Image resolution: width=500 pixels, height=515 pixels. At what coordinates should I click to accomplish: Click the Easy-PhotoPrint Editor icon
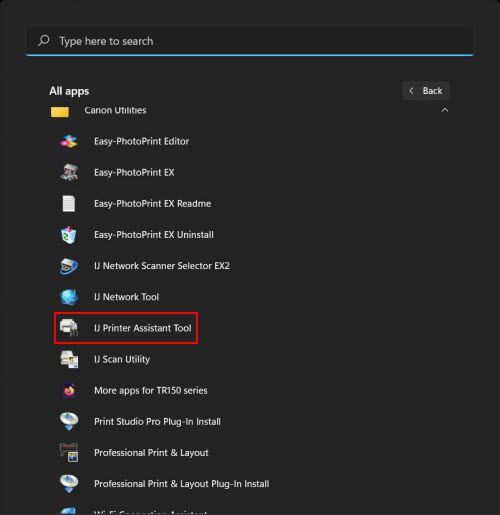click(x=69, y=141)
